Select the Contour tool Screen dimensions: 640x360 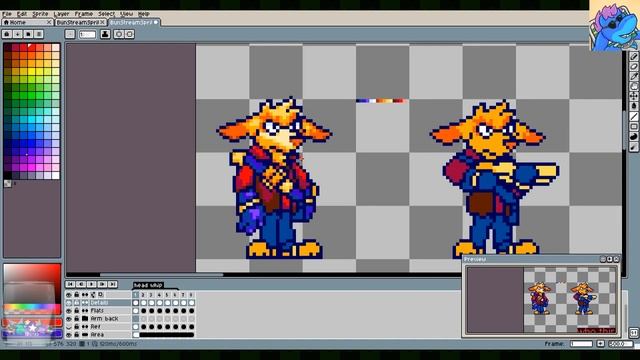tap(634, 137)
